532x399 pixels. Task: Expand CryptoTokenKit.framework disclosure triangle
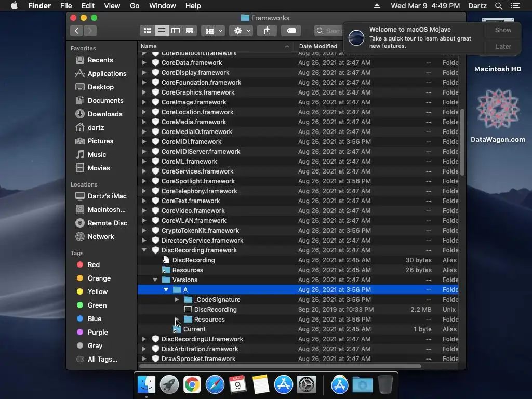144,231
